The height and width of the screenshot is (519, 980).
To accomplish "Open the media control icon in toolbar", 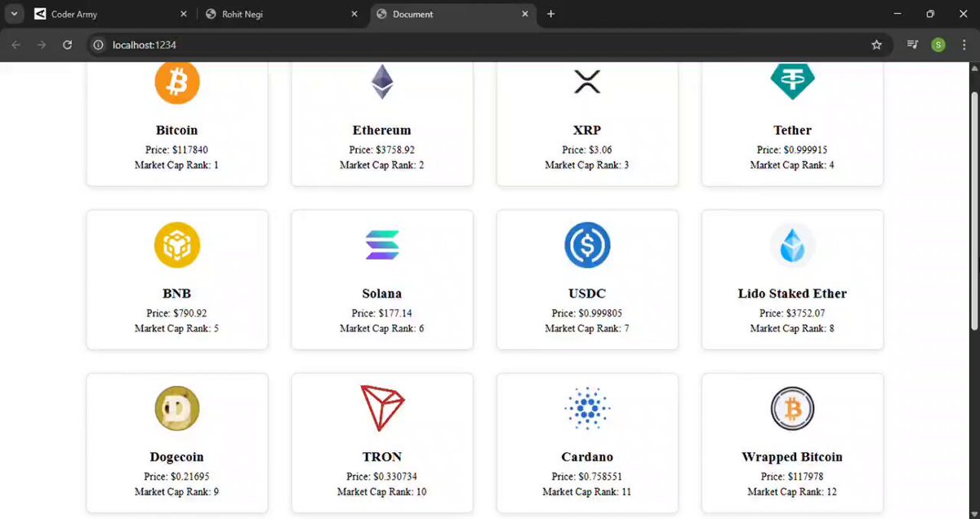I will [x=913, y=45].
